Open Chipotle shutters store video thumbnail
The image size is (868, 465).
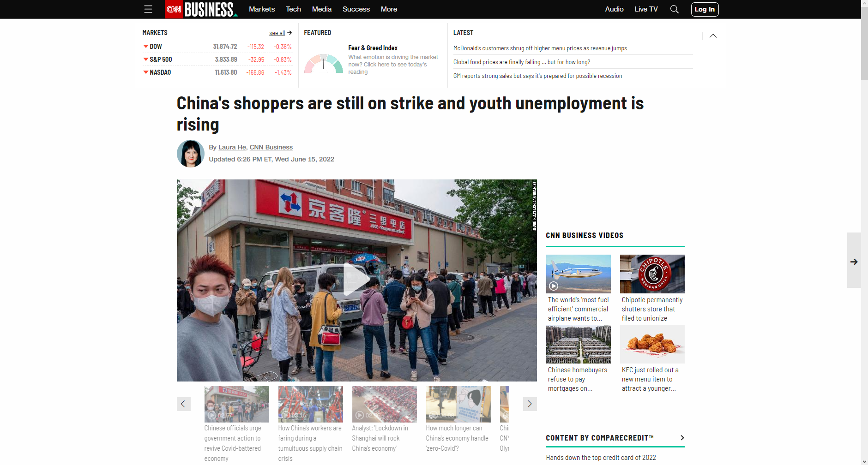[x=652, y=274]
